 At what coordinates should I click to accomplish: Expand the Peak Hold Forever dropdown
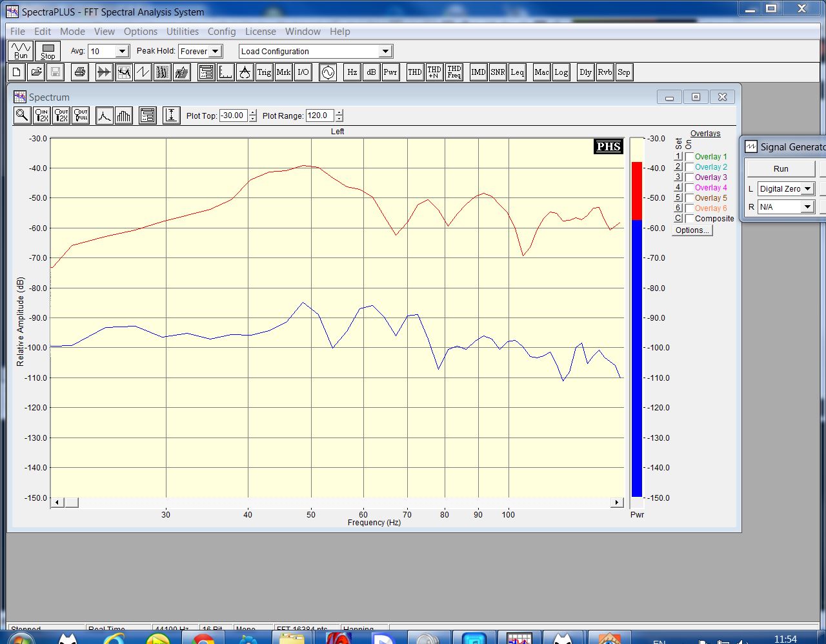coord(216,52)
